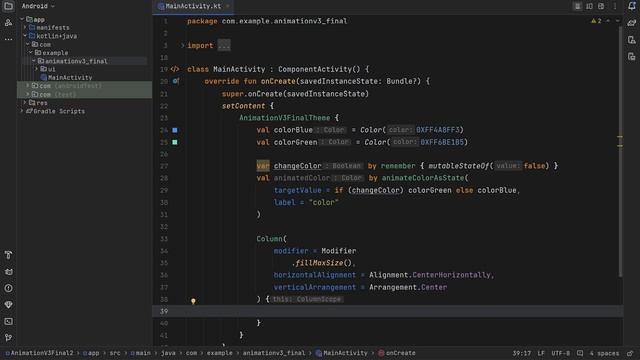Expand the com (androidTest) package
This screenshot has width=640, height=360.
[x=28, y=86]
